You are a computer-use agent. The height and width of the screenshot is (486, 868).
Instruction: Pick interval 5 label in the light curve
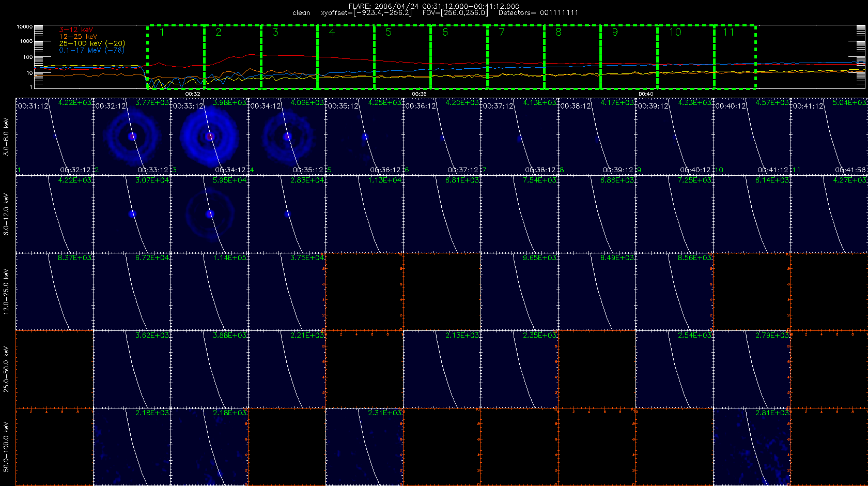[389, 32]
